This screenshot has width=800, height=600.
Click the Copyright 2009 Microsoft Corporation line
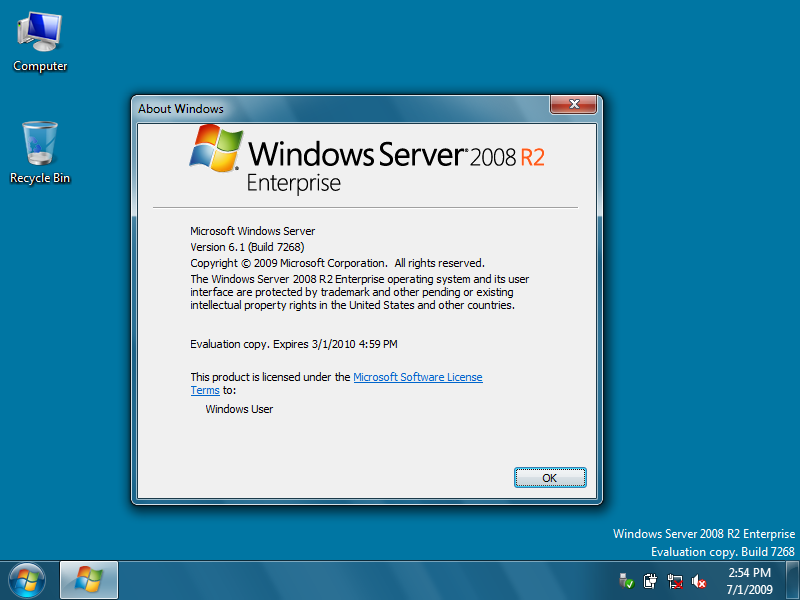pos(337,263)
